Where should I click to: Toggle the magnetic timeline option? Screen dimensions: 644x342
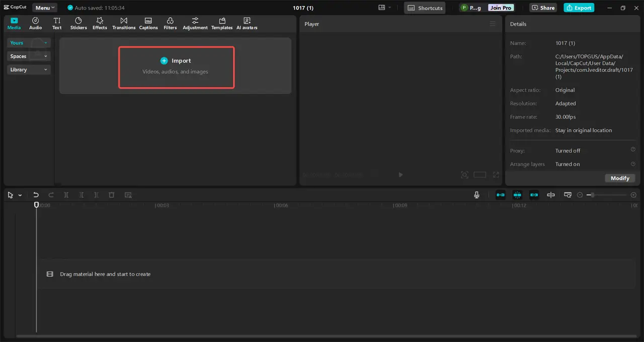click(x=500, y=195)
